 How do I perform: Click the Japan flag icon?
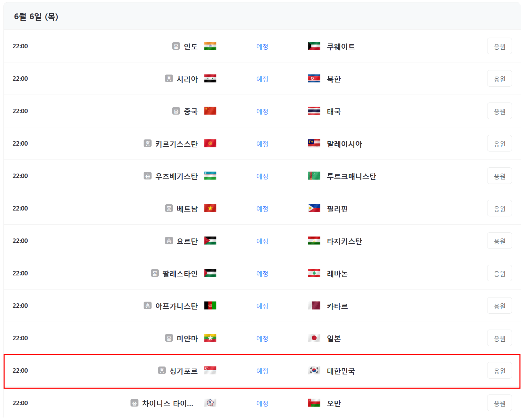[314, 338]
